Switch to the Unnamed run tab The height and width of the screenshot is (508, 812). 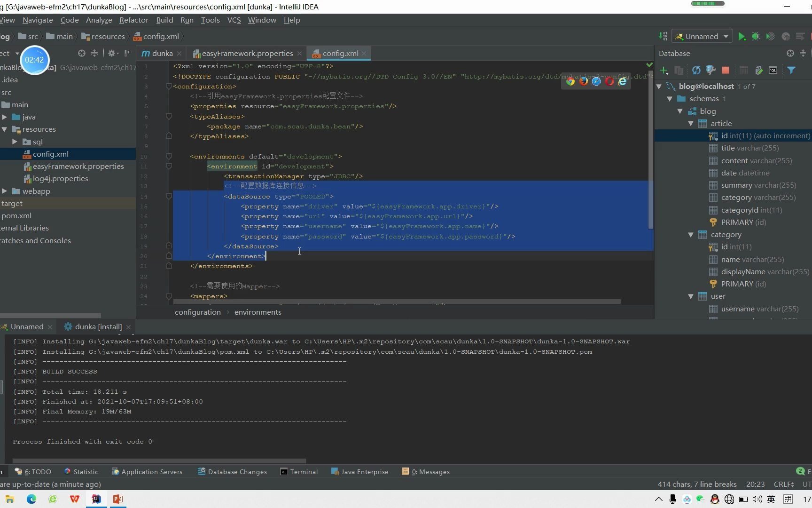[27, 327]
